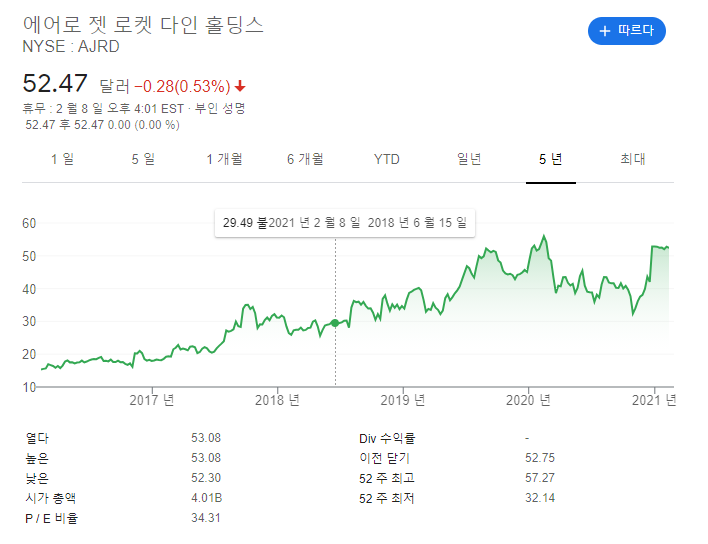The image size is (708, 544).
Task: Click the 2 월 8 일 오후 4:01 EST timestamp
Action: (x=120, y=109)
